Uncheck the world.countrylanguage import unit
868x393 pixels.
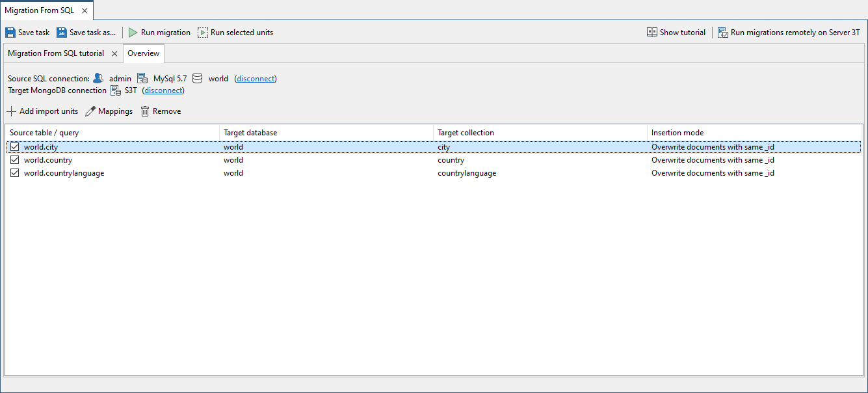(15, 173)
